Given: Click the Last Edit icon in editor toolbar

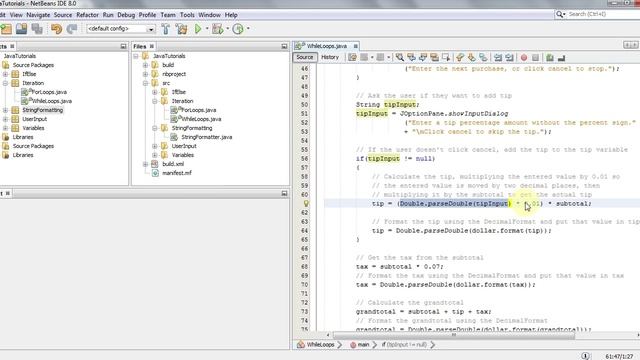Looking at the screenshot, I should pyautogui.click(x=352, y=58).
